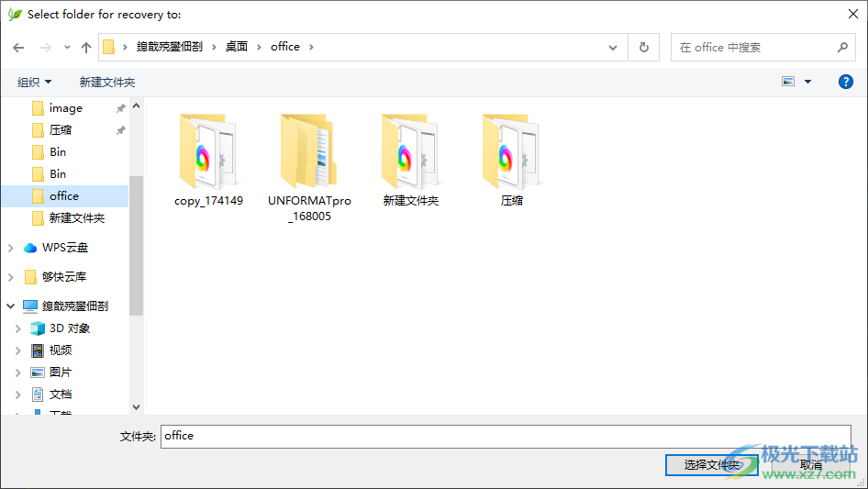Select the computer icon node in sidebar
This screenshot has width=868, height=489.
(30, 306)
